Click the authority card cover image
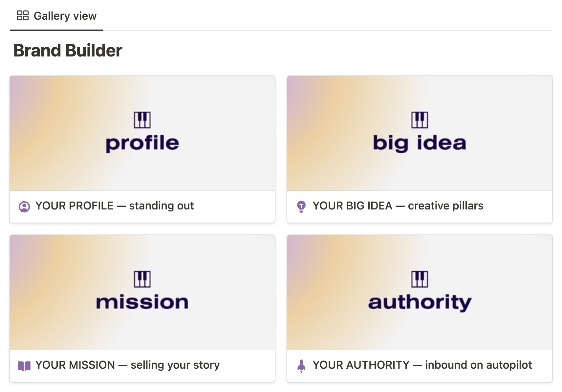562x392 pixels. pos(420,315)
